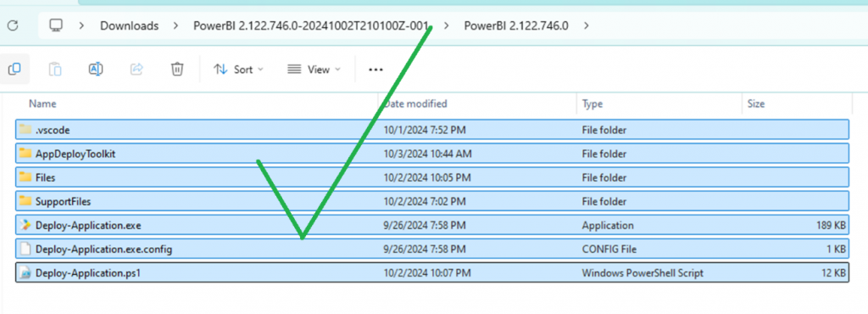Click date 10/3/2024 10:44 AM cell

(x=427, y=154)
